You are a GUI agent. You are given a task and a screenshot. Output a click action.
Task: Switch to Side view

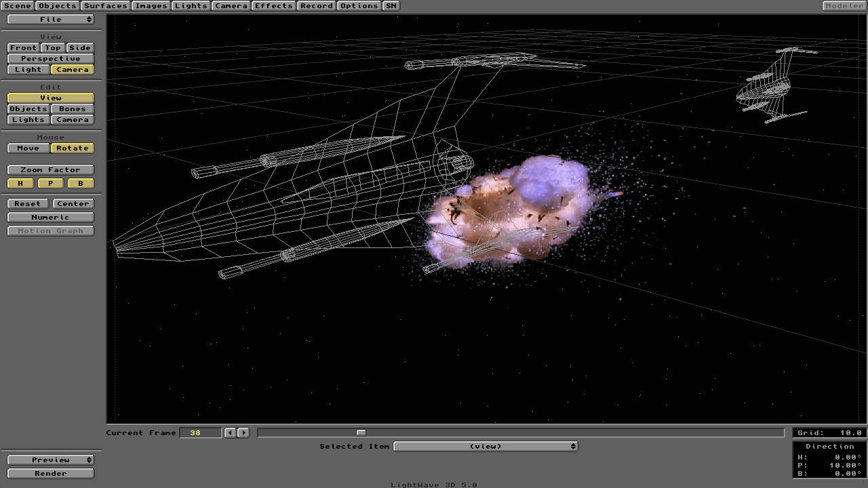[80, 48]
